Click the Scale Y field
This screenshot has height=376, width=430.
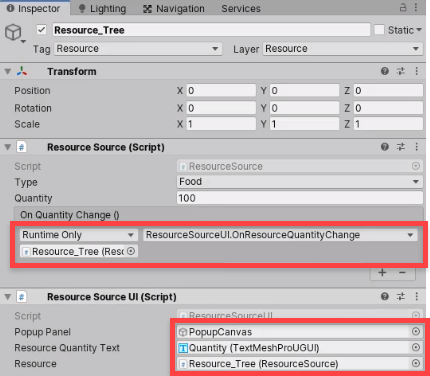[304, 124]
